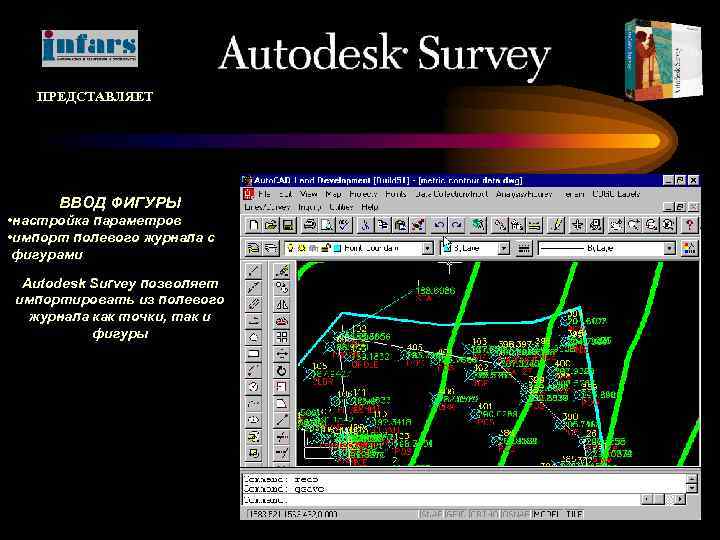
Task: Expand the ByLayer linetype dropdown arrow
Action: (670, 248)
